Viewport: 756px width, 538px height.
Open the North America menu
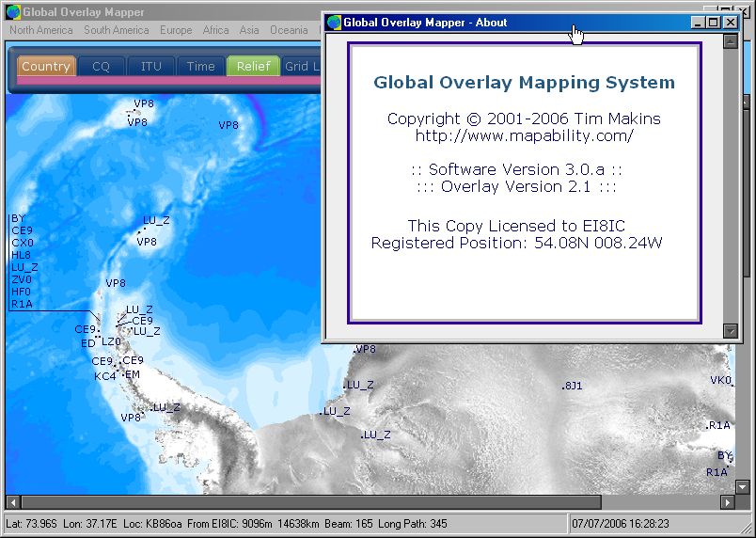[41, 30]
